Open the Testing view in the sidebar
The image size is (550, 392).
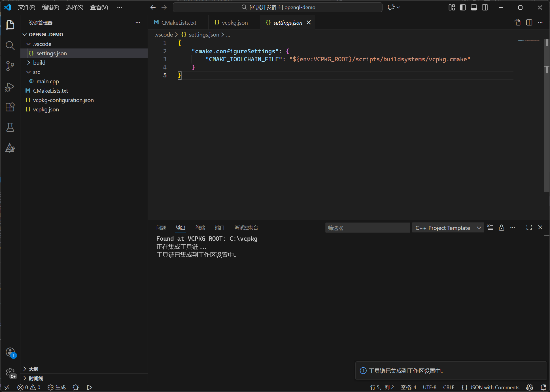10,127
